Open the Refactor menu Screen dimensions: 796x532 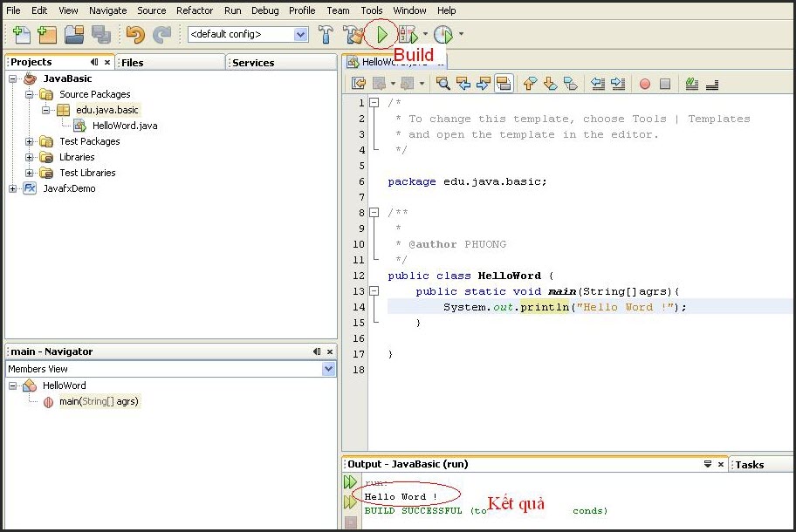click(x=194, y=10)
